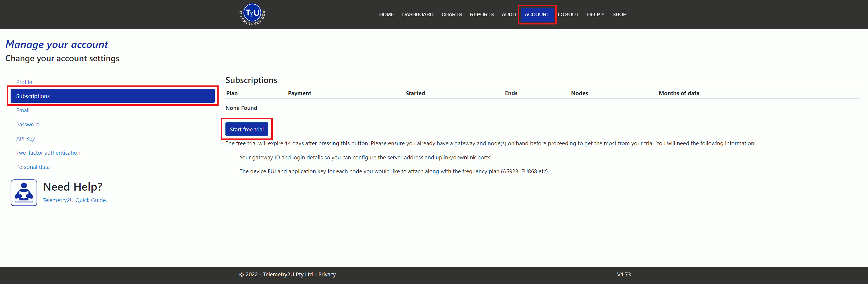
Task: Click the V1.73 version link
Action: 624,274
